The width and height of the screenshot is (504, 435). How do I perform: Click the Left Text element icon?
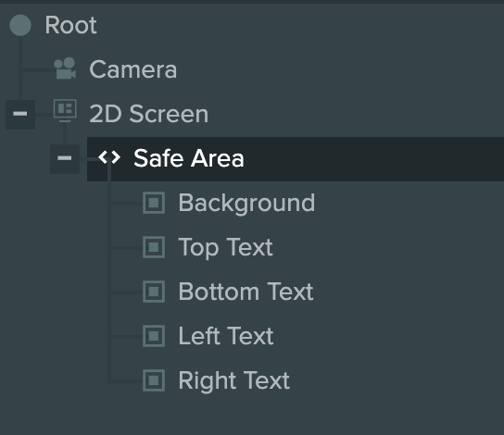154,336
